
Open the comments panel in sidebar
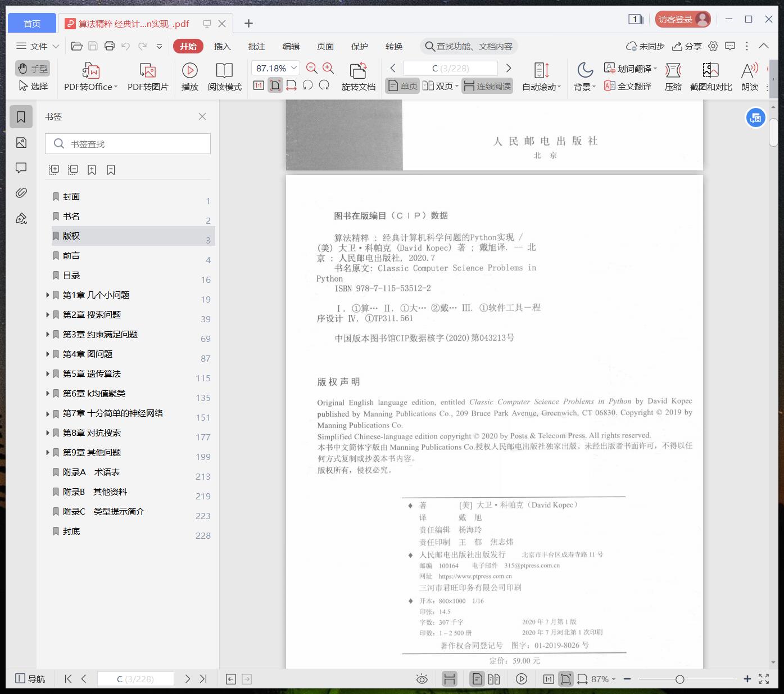tap(21, 168)
